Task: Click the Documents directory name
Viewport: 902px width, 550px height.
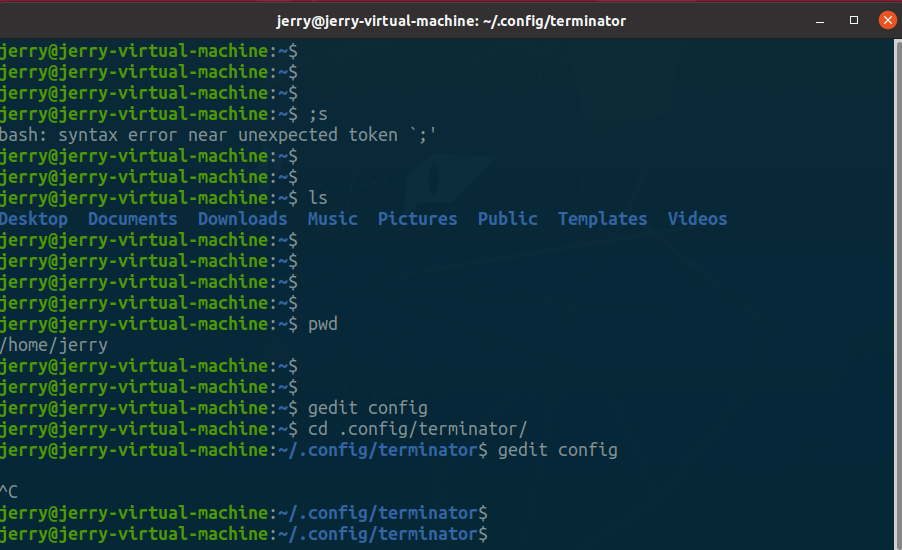Action: click(x=132, y=219)
